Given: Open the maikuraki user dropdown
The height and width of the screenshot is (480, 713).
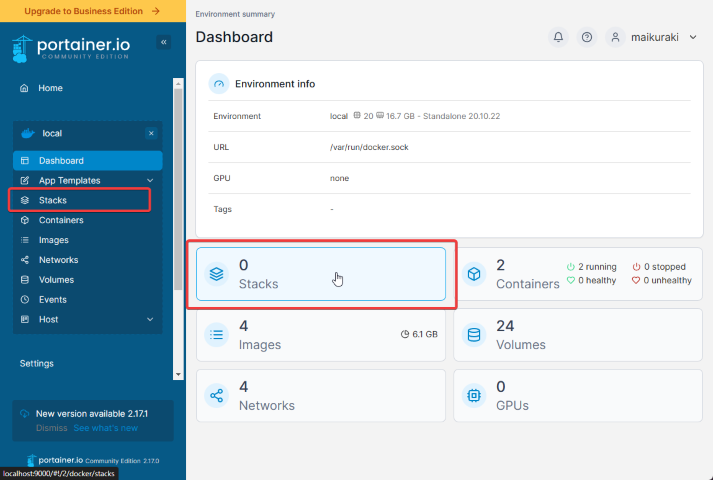Looking at the screenshot, I should 652,37.
